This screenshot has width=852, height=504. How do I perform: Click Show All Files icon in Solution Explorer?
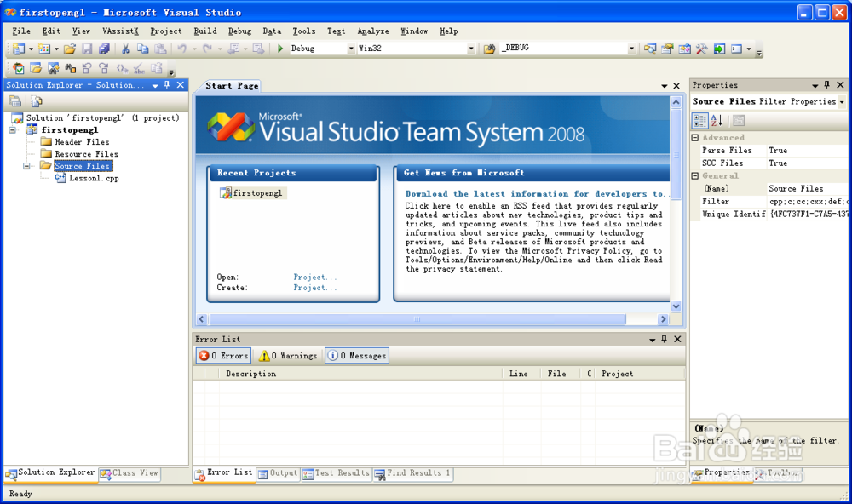37,101
